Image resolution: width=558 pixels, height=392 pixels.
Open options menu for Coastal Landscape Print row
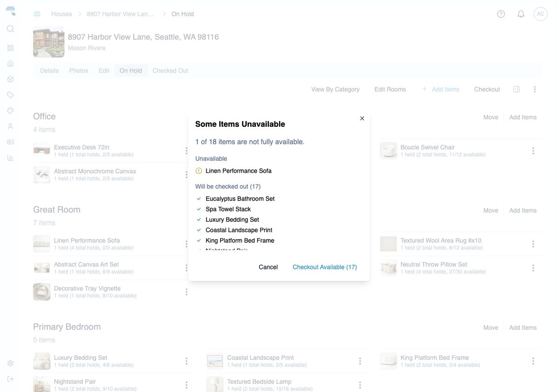[359, 361]
